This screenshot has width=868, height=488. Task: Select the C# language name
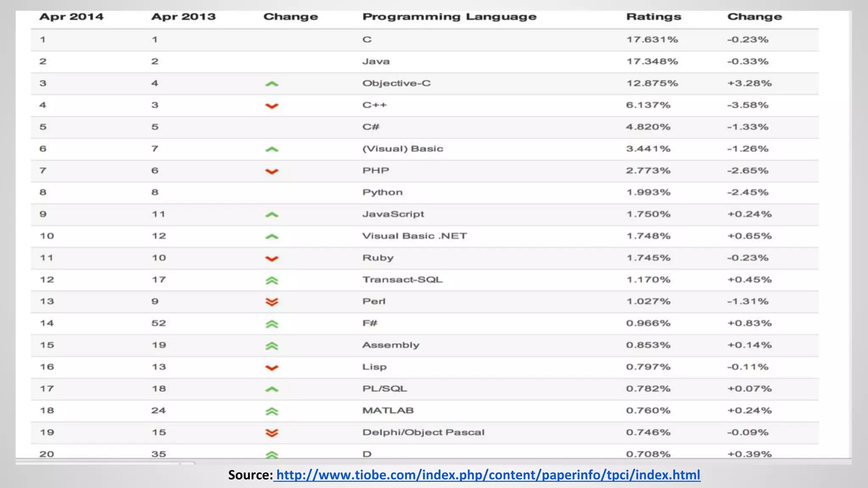click(x=371, y=127)
